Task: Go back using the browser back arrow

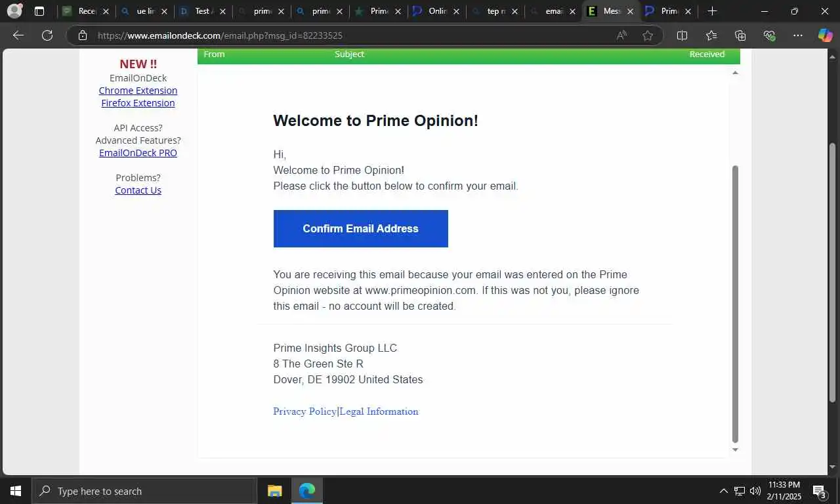Action: [18, 35]
